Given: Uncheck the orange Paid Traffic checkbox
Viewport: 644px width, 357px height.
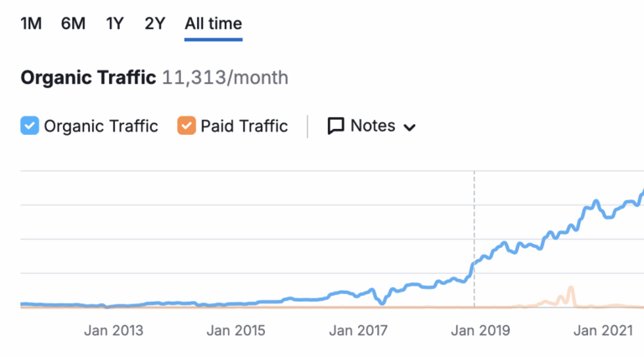Looking at the screenshot, I should click(186, 127).
